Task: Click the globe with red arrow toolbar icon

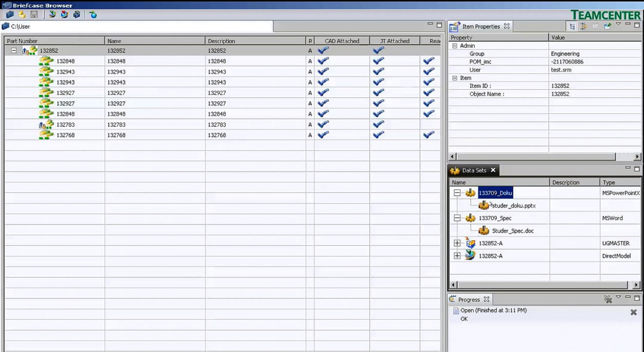Action: (x=65, y=14)
